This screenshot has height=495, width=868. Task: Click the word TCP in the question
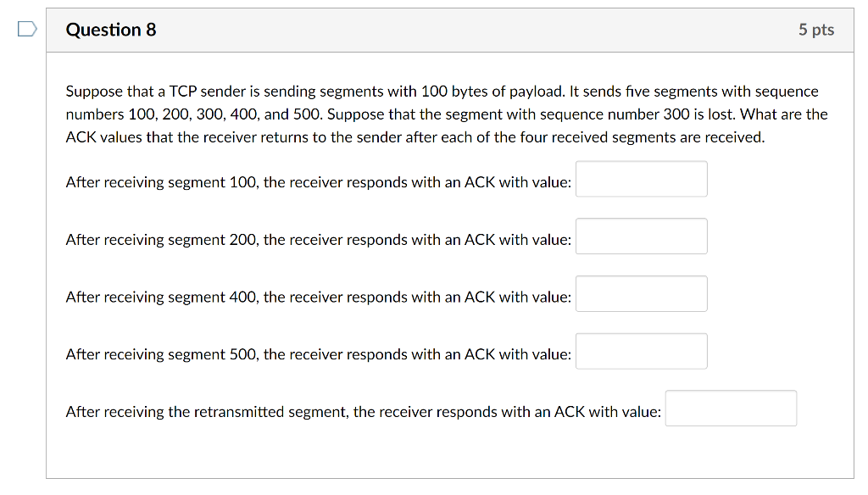(183, 91)
